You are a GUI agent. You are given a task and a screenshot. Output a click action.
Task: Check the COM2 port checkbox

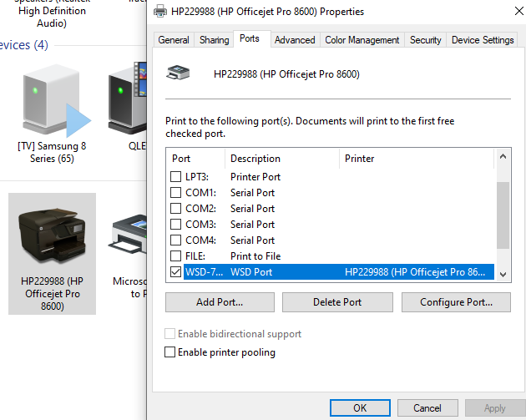[x=176, y=208]
